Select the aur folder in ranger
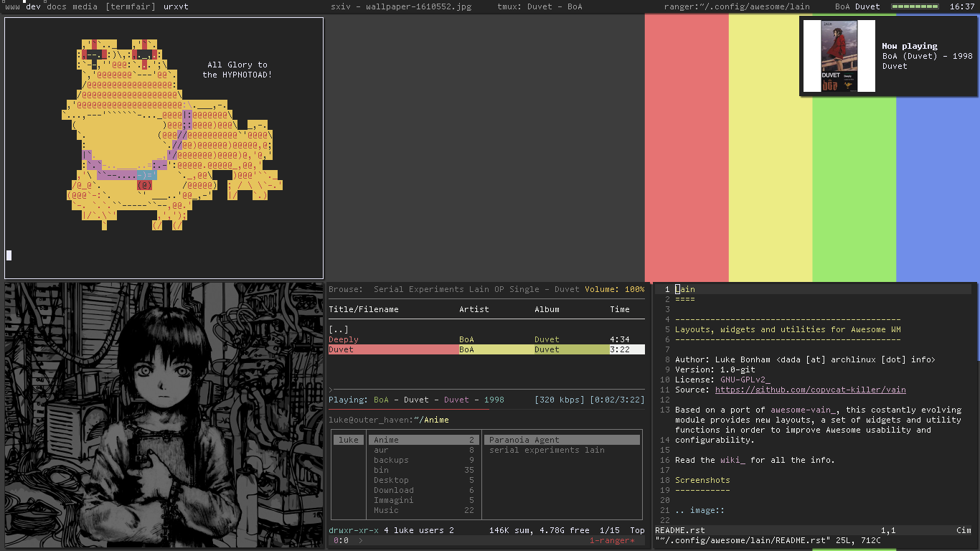Image resolution: width=980 pixels, height=551 pixels. [423, 450]
